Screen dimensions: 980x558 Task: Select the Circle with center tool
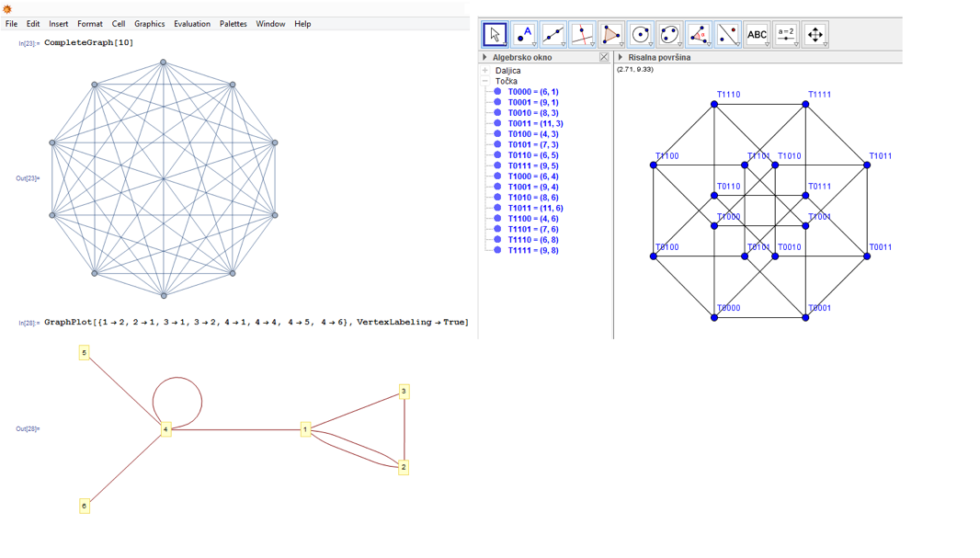pyautogui.click(x=641, y=35)
